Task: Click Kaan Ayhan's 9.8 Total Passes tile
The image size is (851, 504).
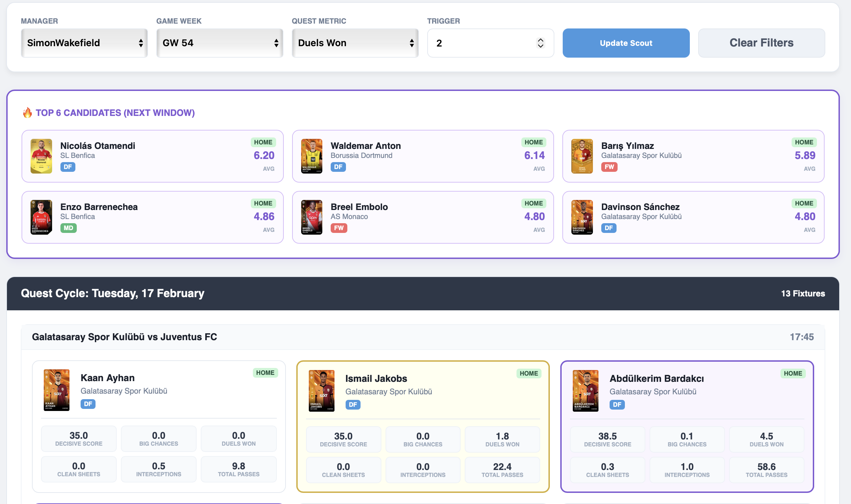Action: coord(239,469)
